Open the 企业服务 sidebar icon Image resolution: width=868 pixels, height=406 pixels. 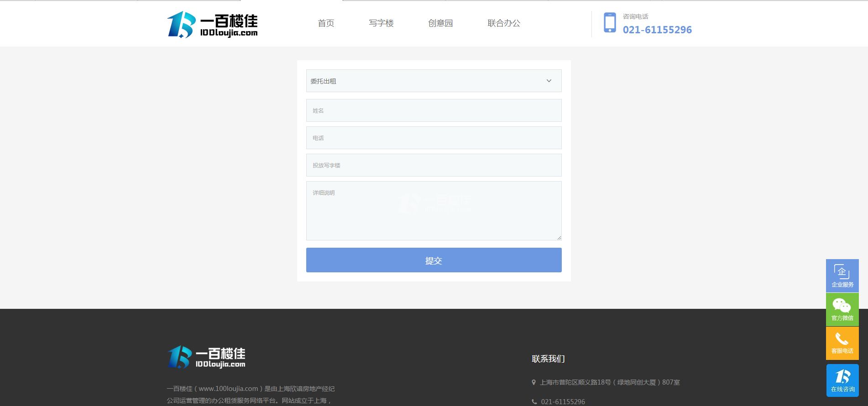[842, 276]
